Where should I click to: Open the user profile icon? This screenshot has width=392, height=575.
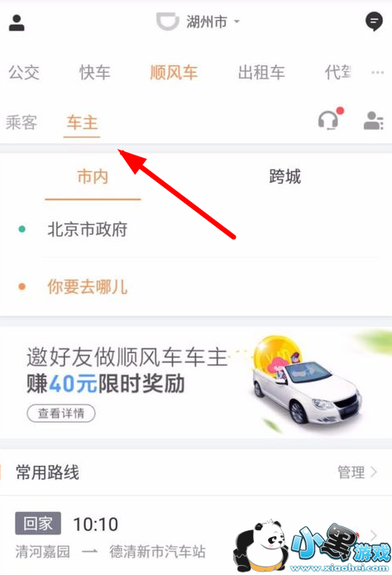(17, 22)
